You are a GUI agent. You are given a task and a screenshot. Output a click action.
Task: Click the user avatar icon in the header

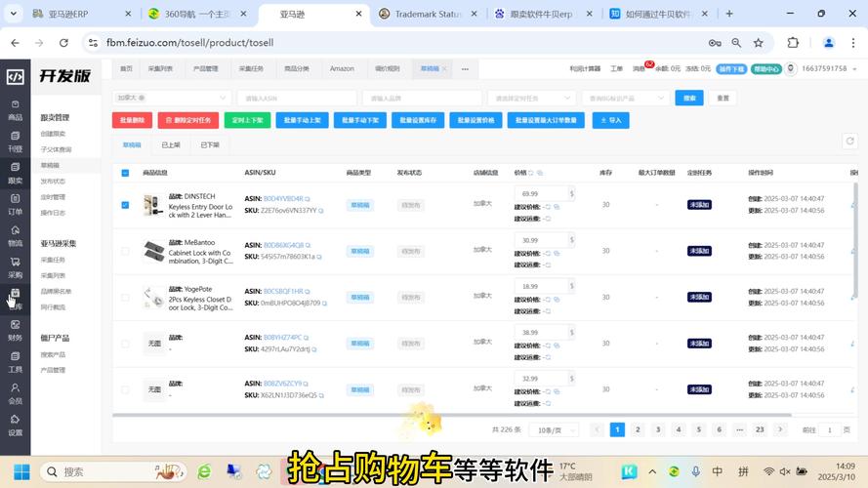[791, 68]
